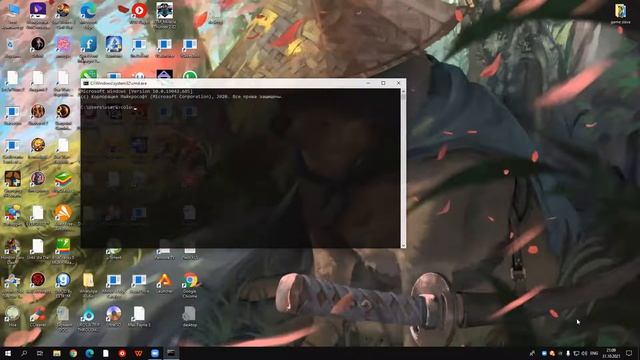
Task: Click the cmd window scroll down arrow
Action: (403, 245)
